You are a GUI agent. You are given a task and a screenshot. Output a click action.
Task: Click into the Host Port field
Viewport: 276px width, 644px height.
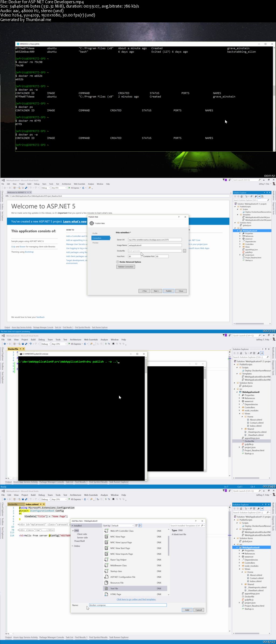point(134,257)
